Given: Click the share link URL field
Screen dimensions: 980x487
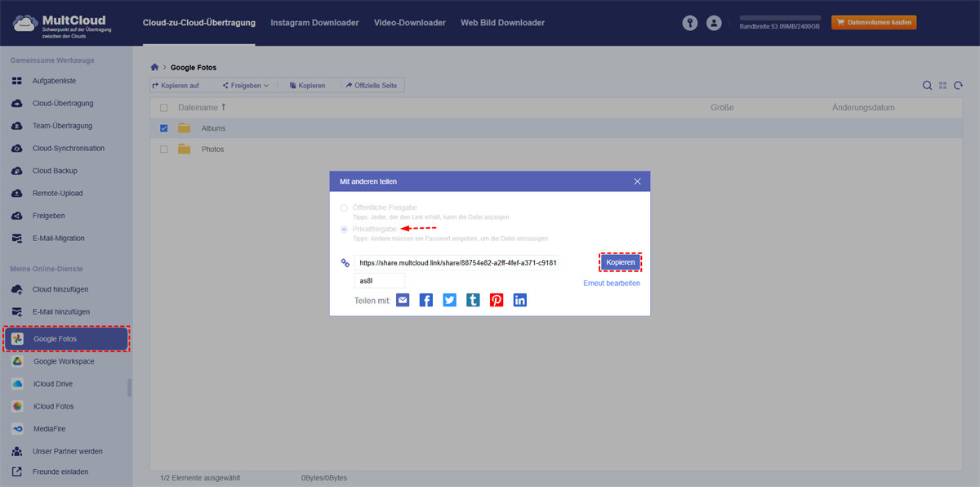Looking at the screenshot, I should point(457,263).
